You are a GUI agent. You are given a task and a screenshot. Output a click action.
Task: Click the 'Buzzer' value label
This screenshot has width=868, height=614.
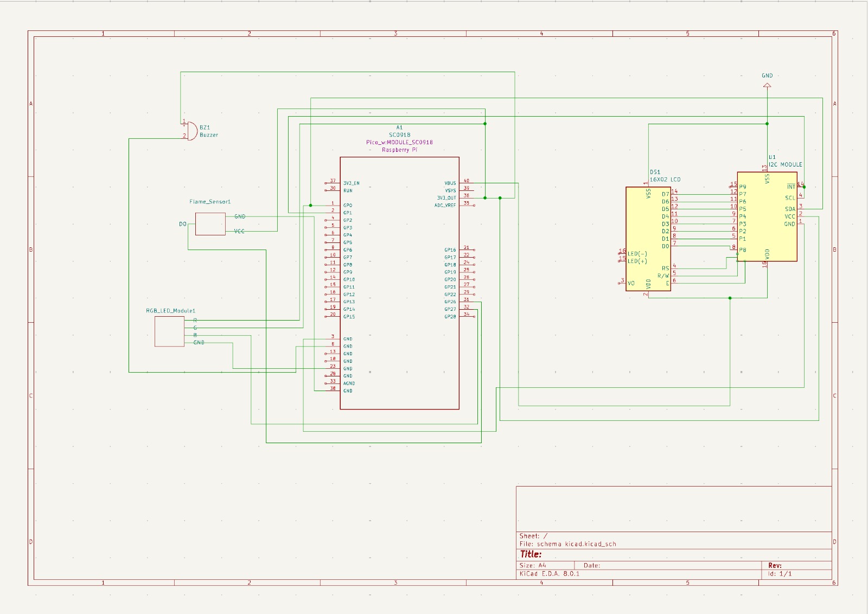(209, 135)
